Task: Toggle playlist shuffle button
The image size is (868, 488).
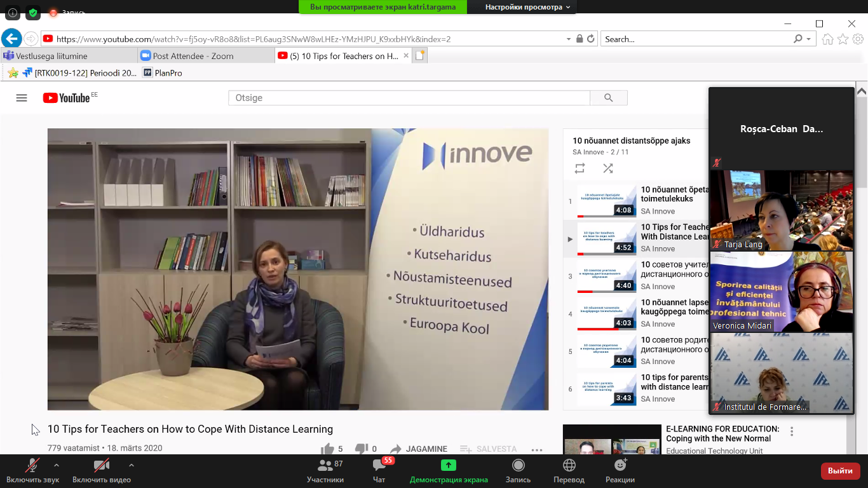Action: 608,168
